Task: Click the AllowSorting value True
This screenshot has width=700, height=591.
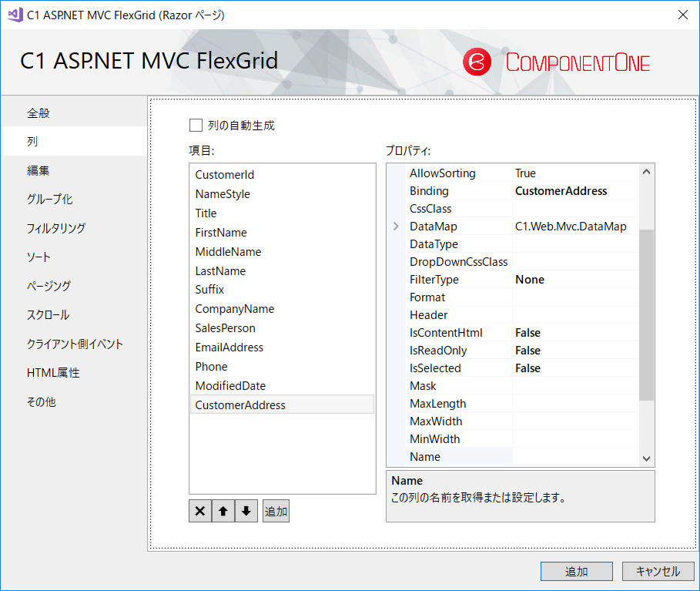Action: (x=575, y=173)
